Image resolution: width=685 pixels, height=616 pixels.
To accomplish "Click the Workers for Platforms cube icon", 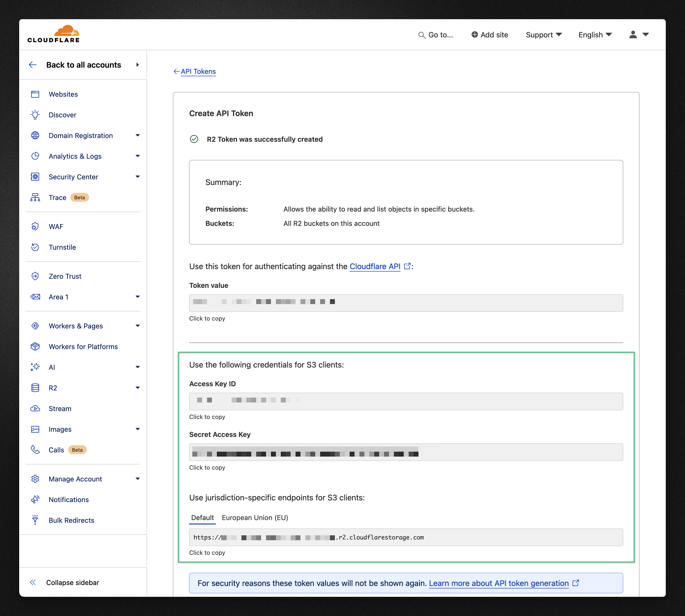I will tap(35, 347).
